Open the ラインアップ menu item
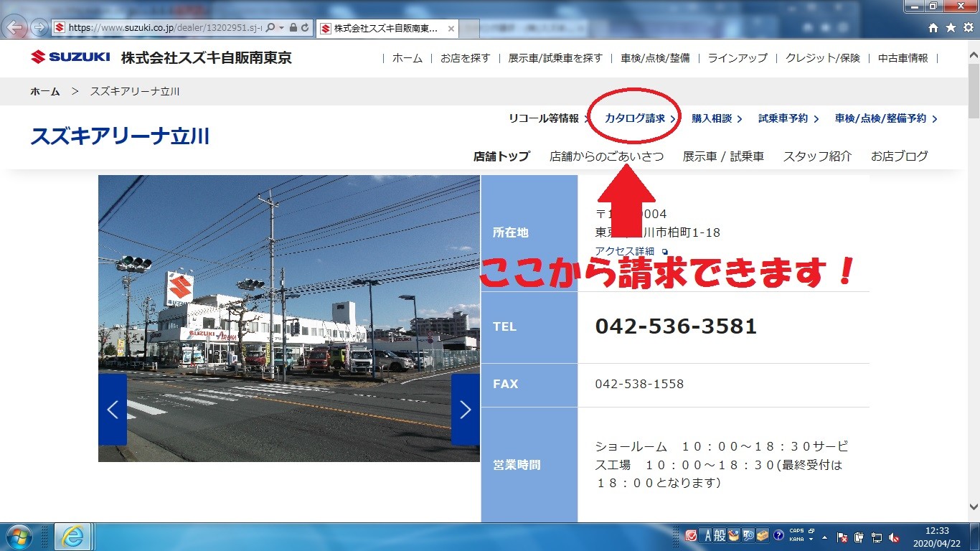 point(738,58)
